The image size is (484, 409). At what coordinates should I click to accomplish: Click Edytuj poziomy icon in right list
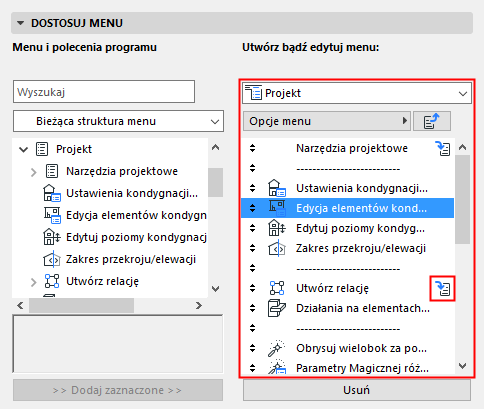(x=277, y=228)
